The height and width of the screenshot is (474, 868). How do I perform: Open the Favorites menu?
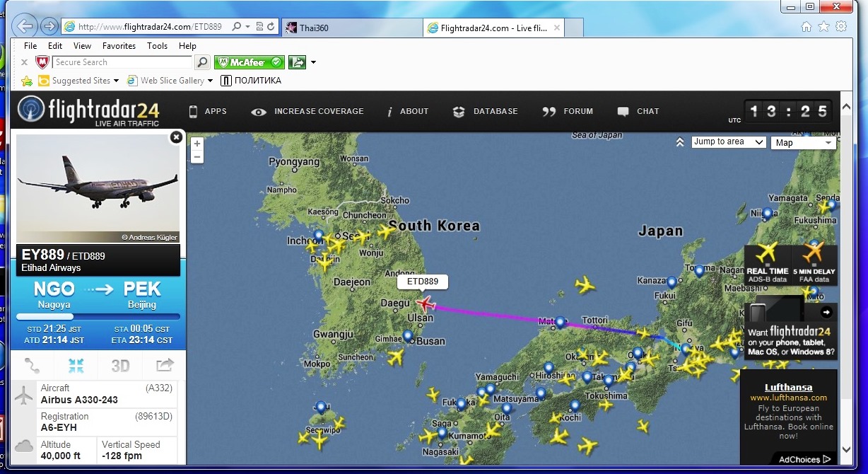coord(119,46)
